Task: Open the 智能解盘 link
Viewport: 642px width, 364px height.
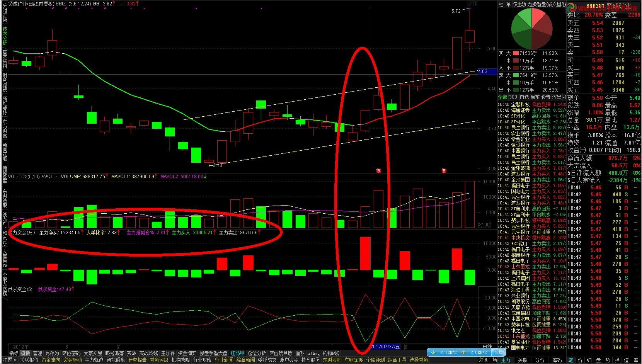Action: 116,360
